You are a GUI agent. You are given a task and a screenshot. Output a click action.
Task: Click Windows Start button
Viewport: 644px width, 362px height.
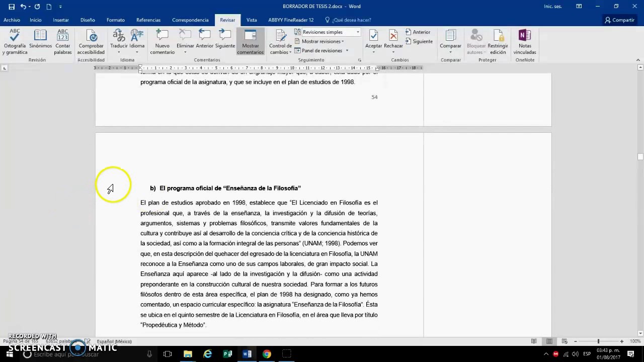pyautogui.click(x=10, y=354)
